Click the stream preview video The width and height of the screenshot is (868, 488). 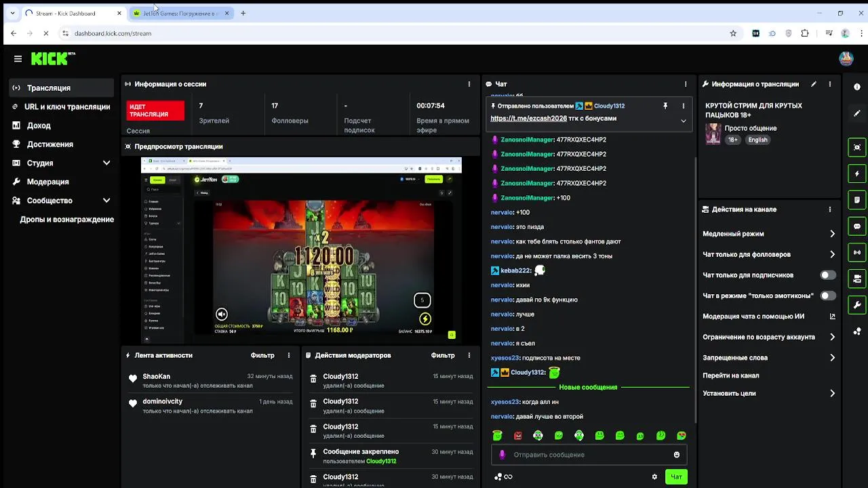click(301, 250)
